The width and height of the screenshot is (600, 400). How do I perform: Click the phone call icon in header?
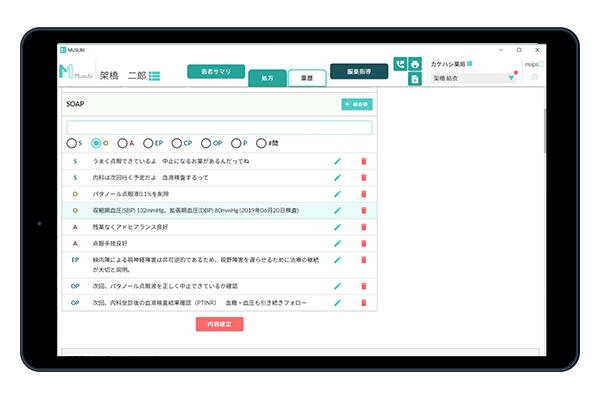[400, 64]
